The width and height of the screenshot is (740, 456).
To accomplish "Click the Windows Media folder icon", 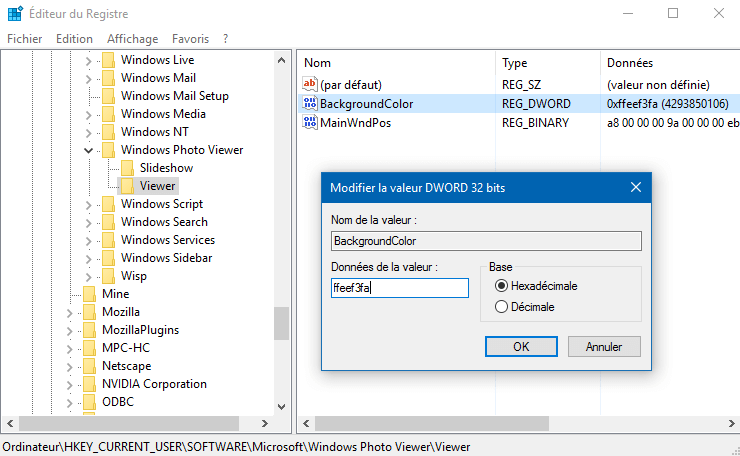I will [109, 114].
